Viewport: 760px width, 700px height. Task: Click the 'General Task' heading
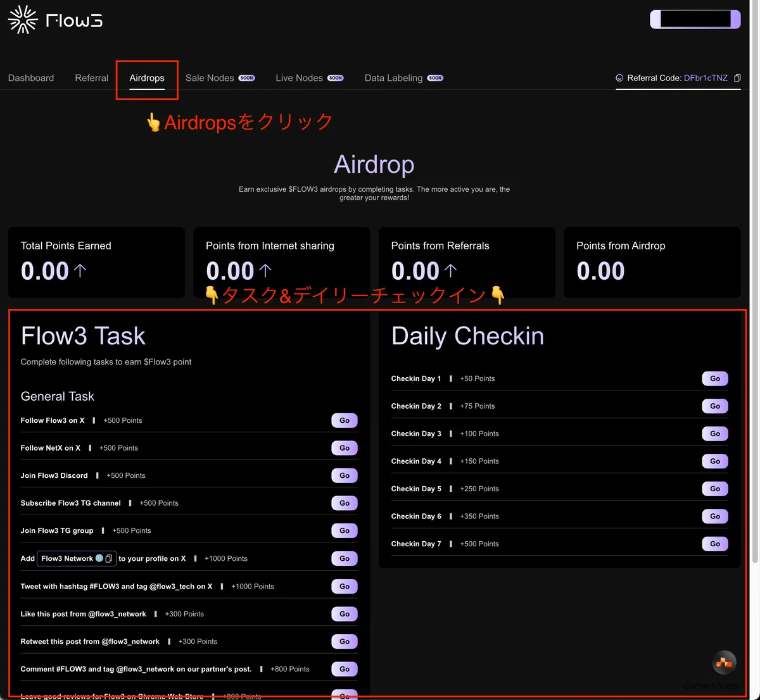tap(58, 396)
